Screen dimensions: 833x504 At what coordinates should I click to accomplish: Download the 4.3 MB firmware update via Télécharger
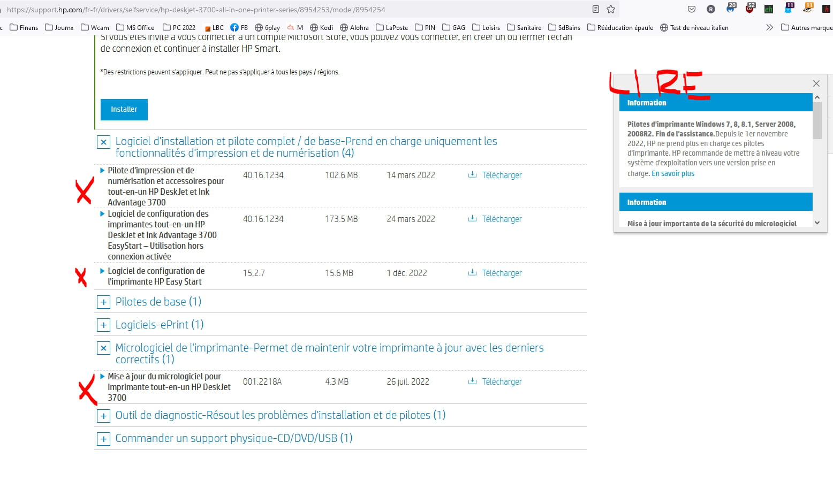tap(495, 381)
